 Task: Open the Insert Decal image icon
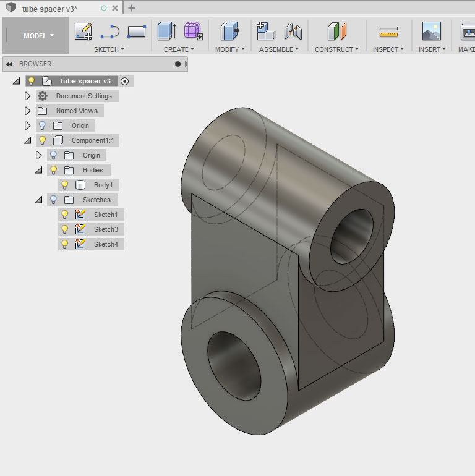tap(432, 31)
